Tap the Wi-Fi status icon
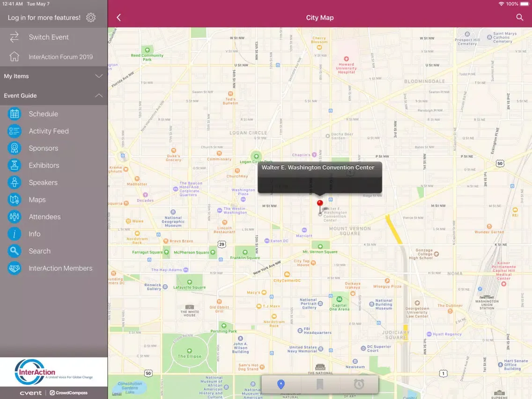532x399 pixels. [x=501, y=4]
